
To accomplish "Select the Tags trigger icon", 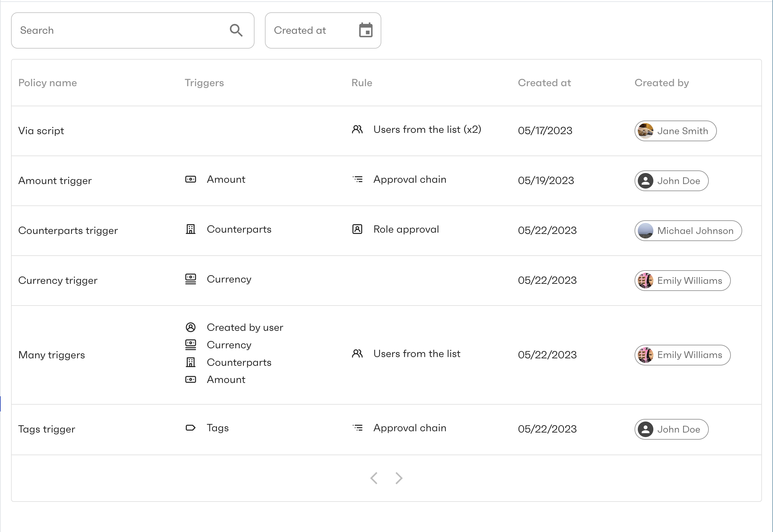I will click(x=191, y=428).
